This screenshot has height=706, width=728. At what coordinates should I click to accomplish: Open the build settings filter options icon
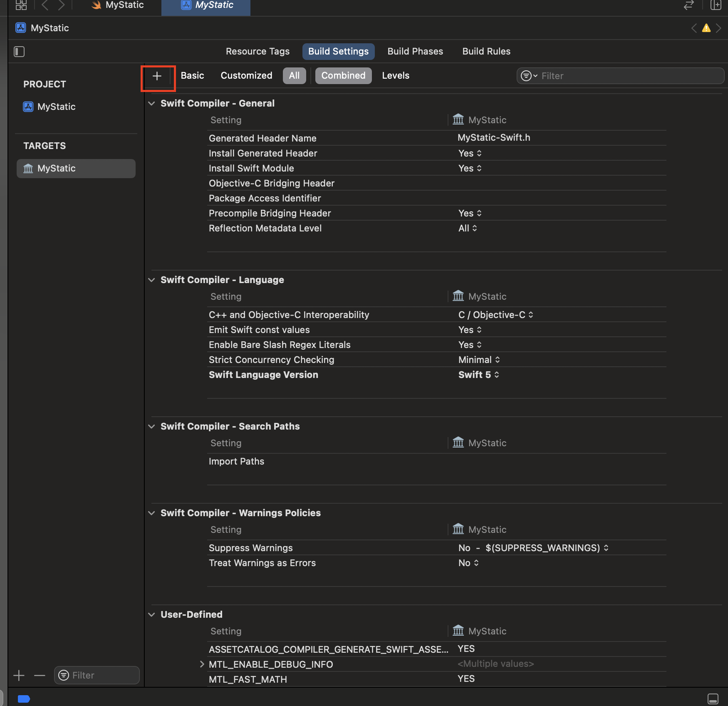coord(529,76)
